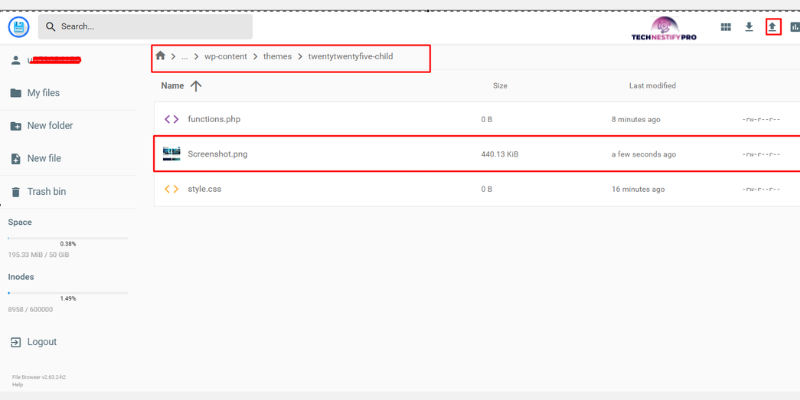Click the folder icon beside My files
Image resolution: width=800 pixels, height=400 pixels.
16,93
